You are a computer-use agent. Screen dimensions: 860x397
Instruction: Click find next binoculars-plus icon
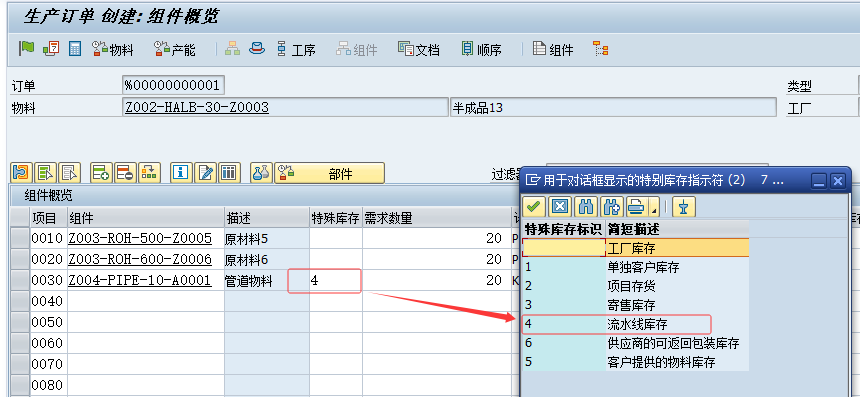[x=612, y=207]
